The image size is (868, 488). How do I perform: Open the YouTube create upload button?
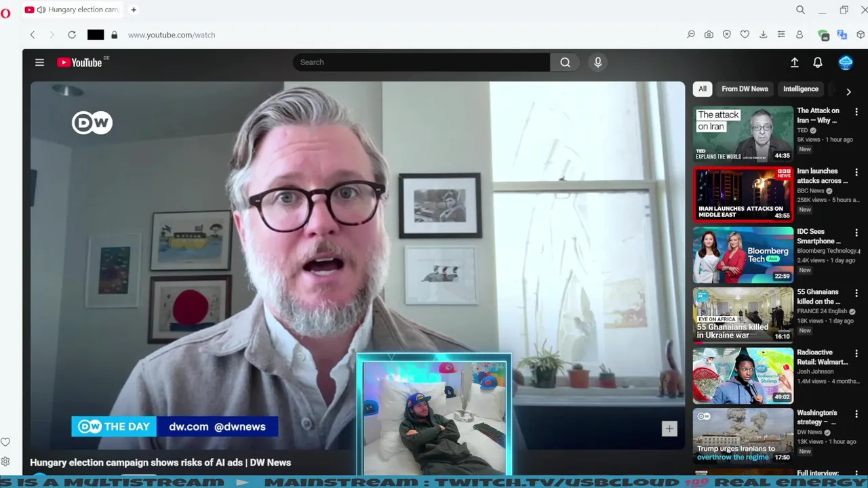click(x=795, y=62)
